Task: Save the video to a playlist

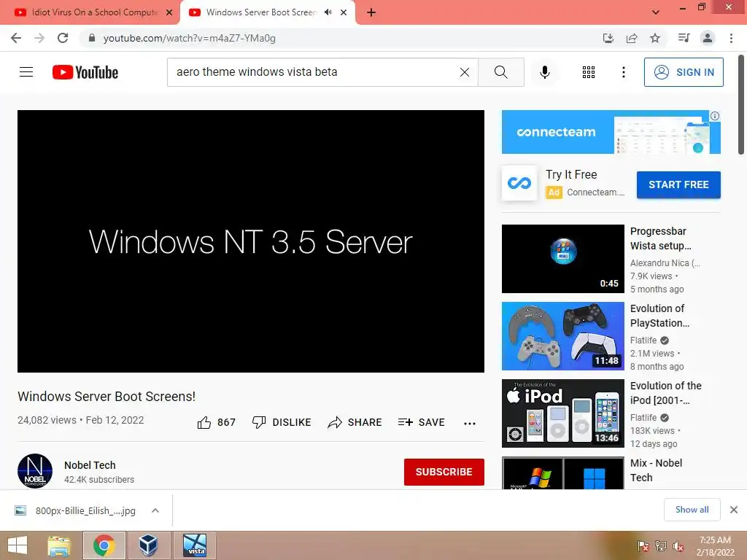Action: click(x=421, y=422)
